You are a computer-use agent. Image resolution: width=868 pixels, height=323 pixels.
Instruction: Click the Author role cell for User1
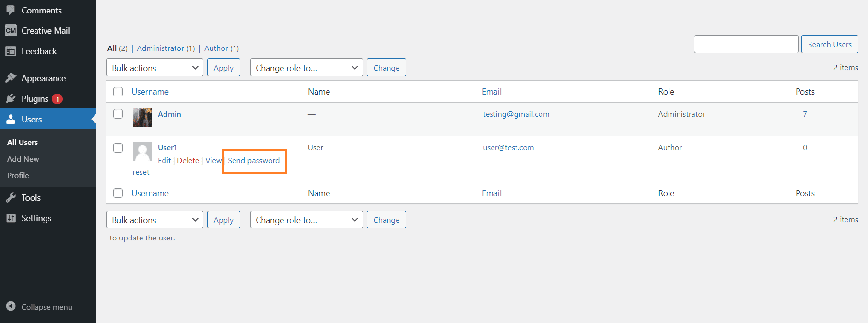coord(670,147)
